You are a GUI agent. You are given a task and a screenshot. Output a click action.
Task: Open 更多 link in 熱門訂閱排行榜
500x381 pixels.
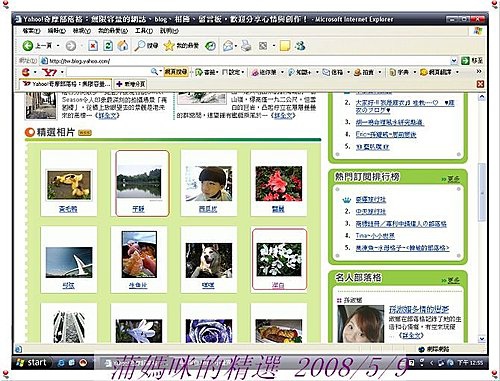(x=451, y=179)
